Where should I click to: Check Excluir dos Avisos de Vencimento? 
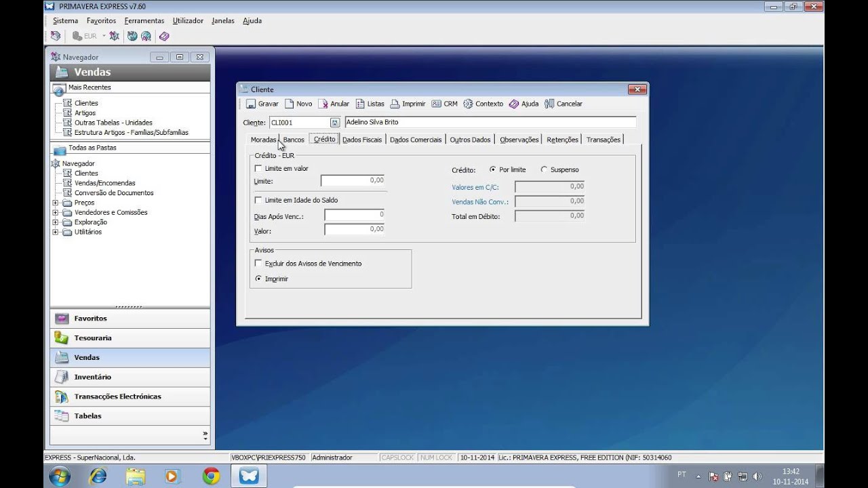(258, 264)
